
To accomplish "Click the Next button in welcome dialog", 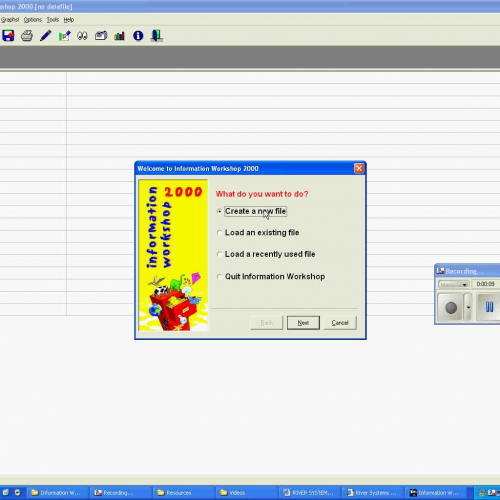I will [303, 323].
